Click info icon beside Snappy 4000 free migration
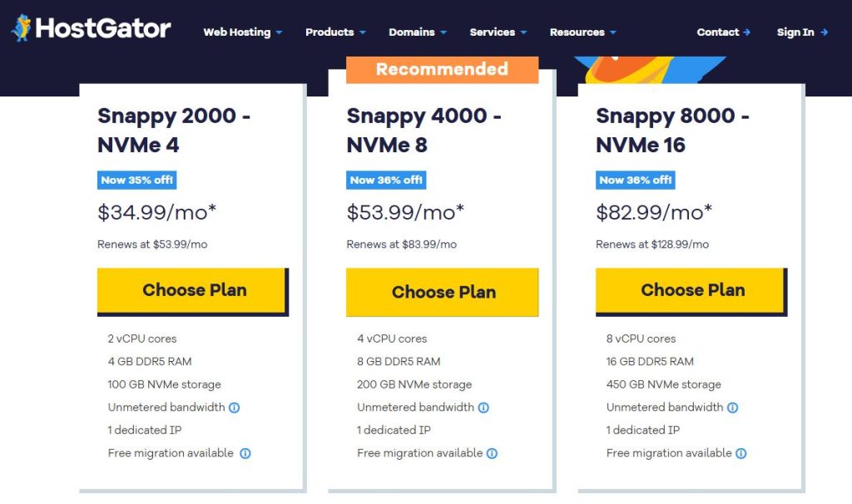The height and width of the screenshot is (504, 852). click(x=492, y=453)
